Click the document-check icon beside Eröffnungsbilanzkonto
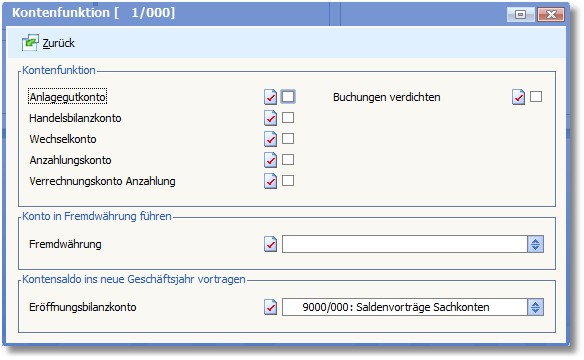The height and width of the screenshot is (360, 584). click(270, 307)
